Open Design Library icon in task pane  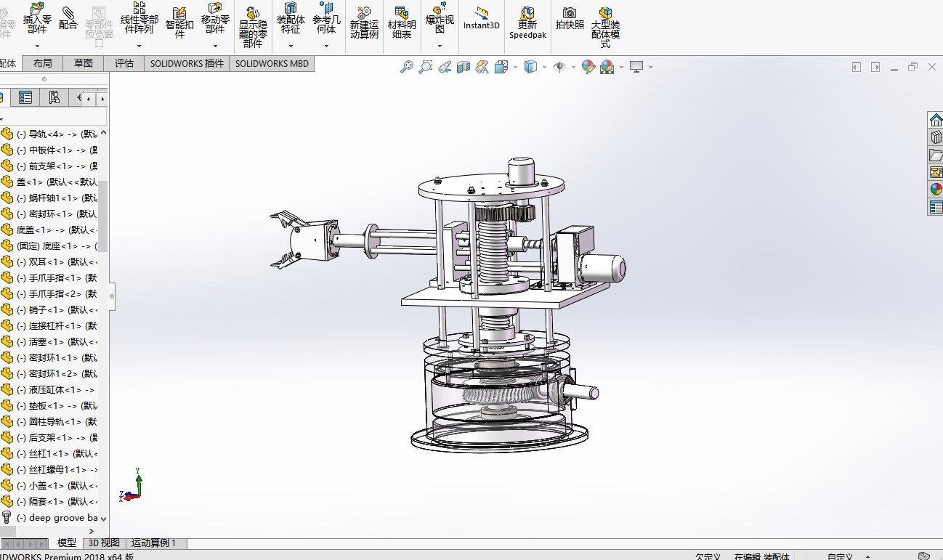pyautogui.click(x=936, y=137)
